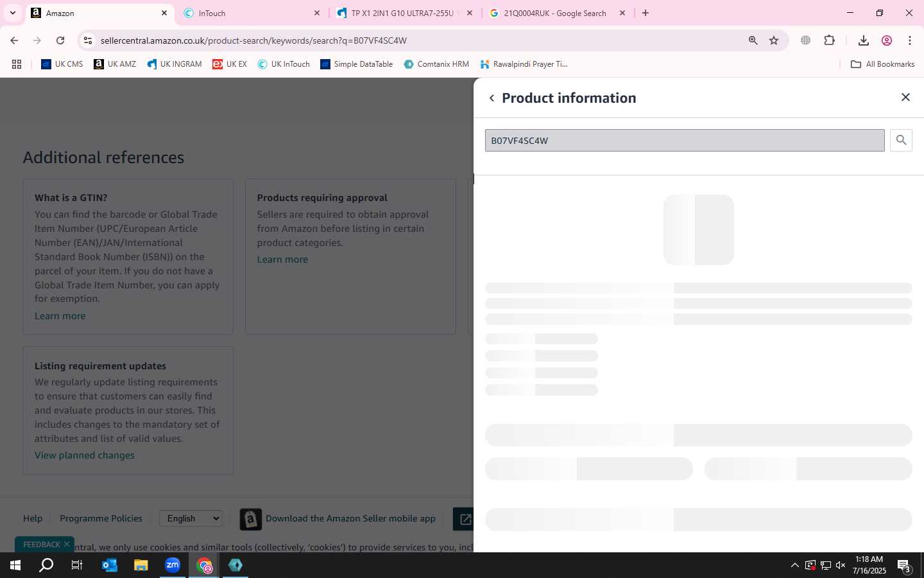The image size is (924, 578).
Task: Open the Help footer link
Action: [x=33, y=518]
